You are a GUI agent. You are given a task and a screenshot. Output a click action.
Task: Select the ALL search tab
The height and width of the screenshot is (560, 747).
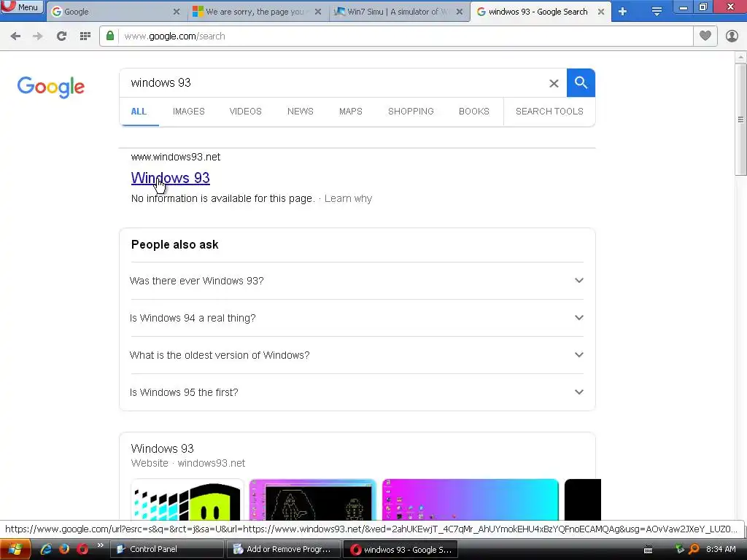point(139,112)
